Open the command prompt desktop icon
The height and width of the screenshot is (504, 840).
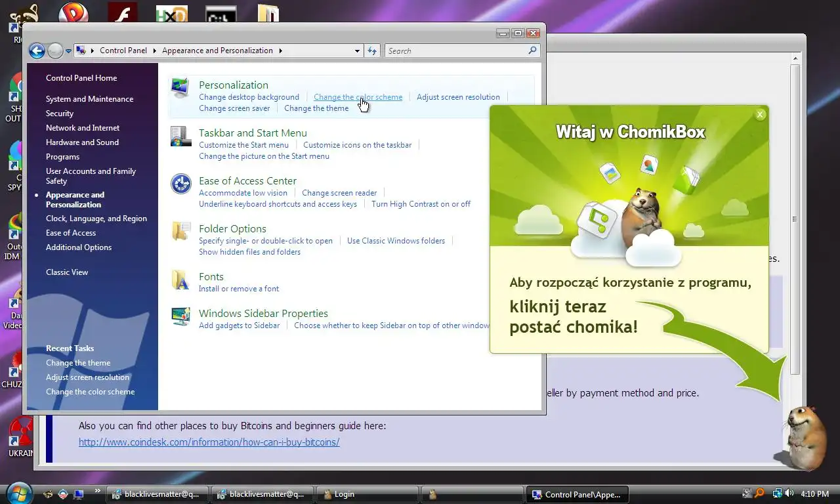coord(220,15)
